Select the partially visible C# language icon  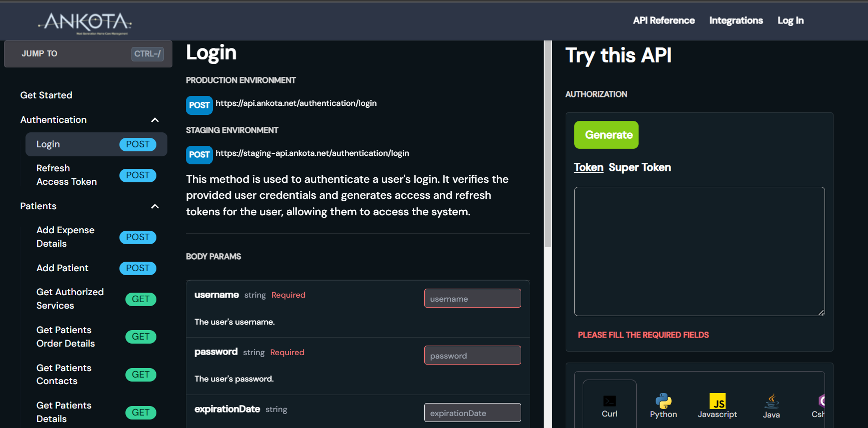click(820, 406)
